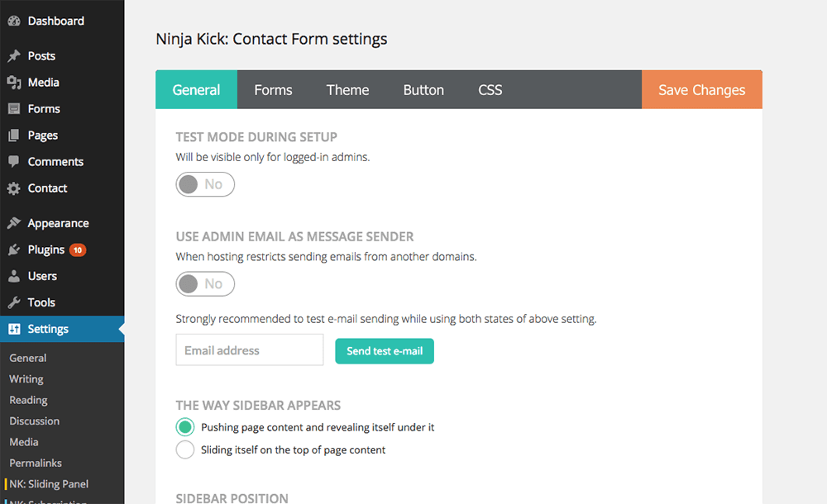Open Discussion settings submenu link
This screenshot has width=827, height=504.
coord(34,421)
